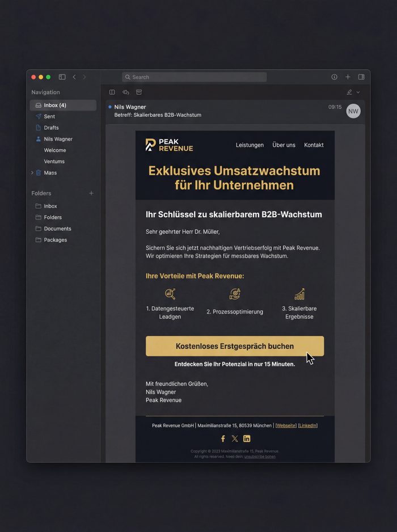This screenshot has width=397, height=532.
Task: Open the info circle icon in title bar
Action: pyautogui.click(x=334, y=77)
